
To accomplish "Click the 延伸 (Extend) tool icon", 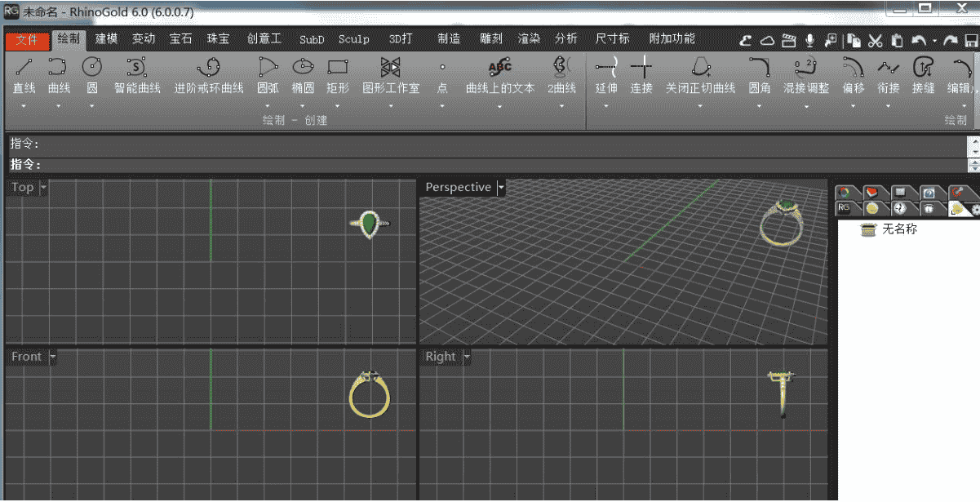I will click(606, 67).
